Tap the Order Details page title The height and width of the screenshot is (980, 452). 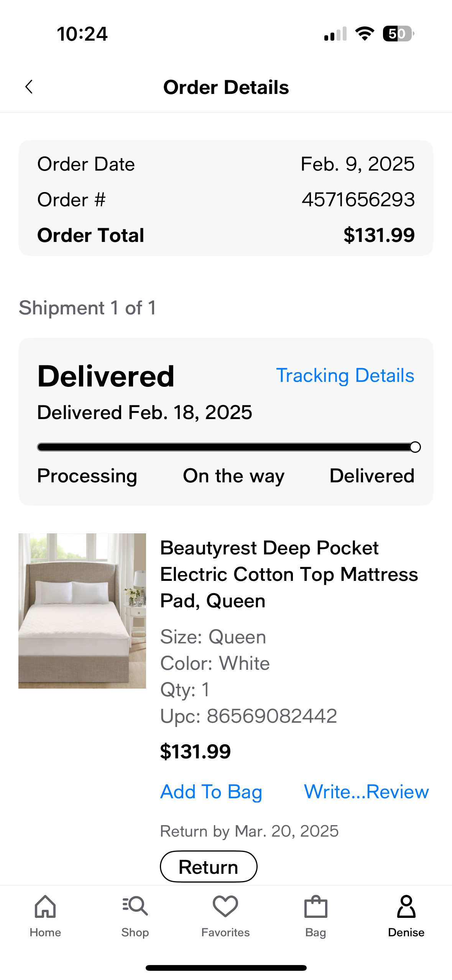coord(226,87)
